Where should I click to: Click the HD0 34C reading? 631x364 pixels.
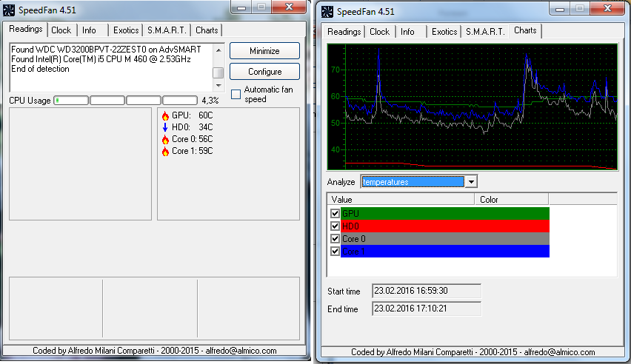tap(192, 127)
